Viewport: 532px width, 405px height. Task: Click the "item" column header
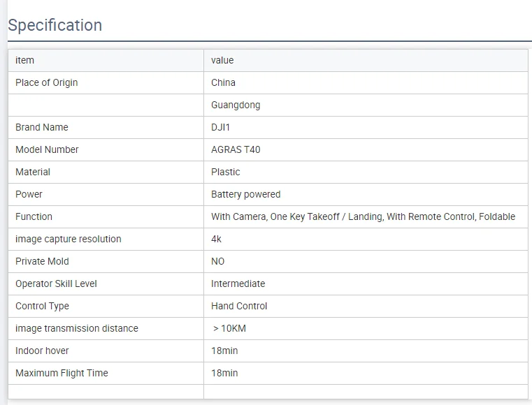(x=24, y=60)
